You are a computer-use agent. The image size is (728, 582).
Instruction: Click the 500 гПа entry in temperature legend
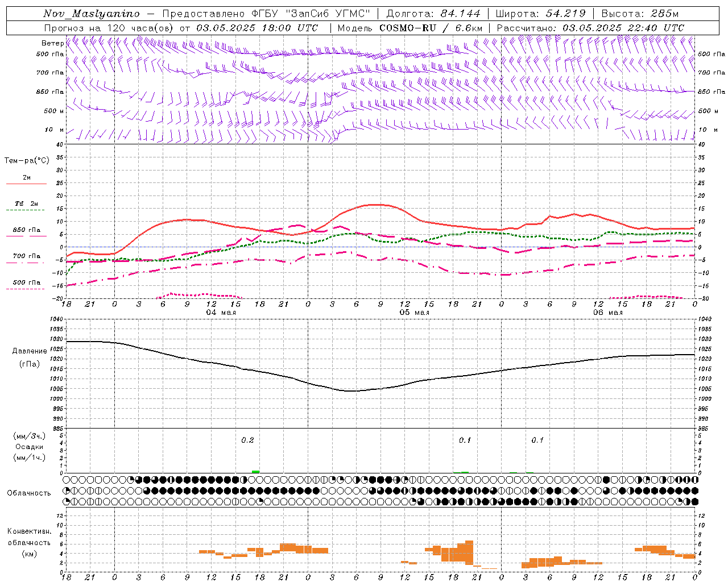(26, 282)
